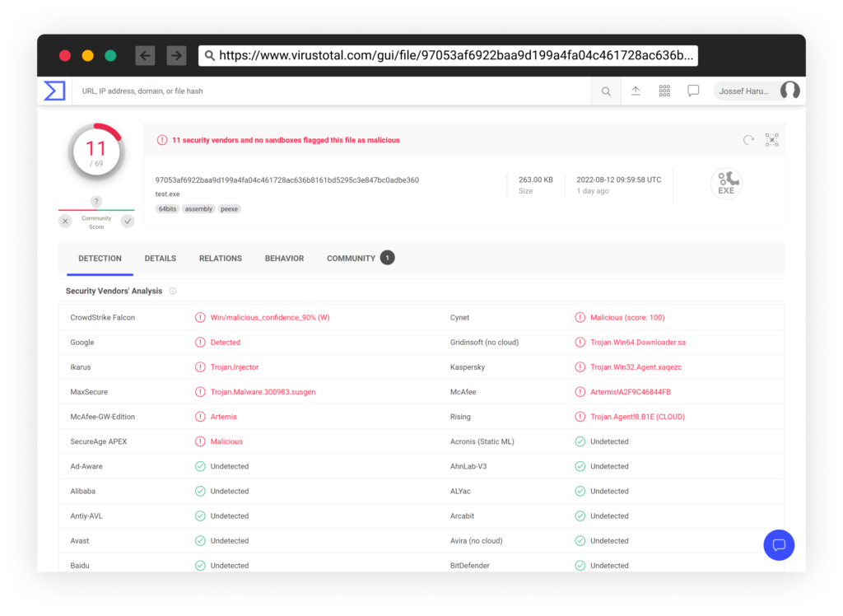The width and height of the screenshot is (843, 616).
Task: Go back with browser back arrow
Action: [145, 55]
